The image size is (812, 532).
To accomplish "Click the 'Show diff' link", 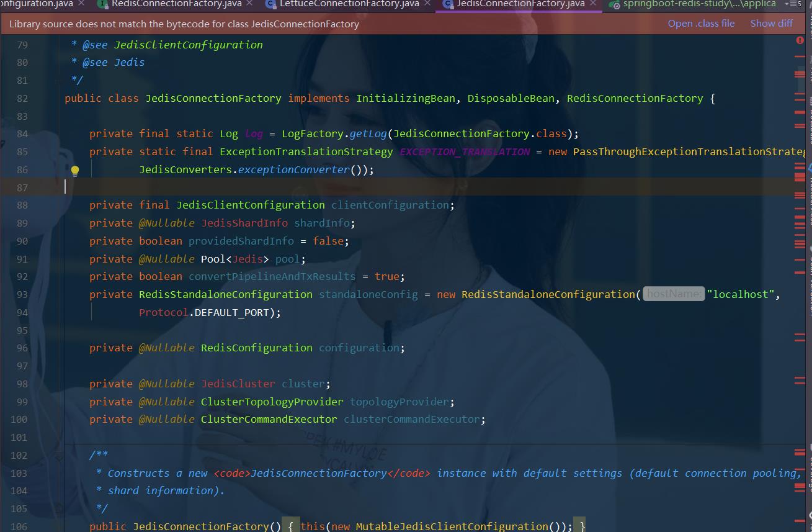I will coord(771,24).
